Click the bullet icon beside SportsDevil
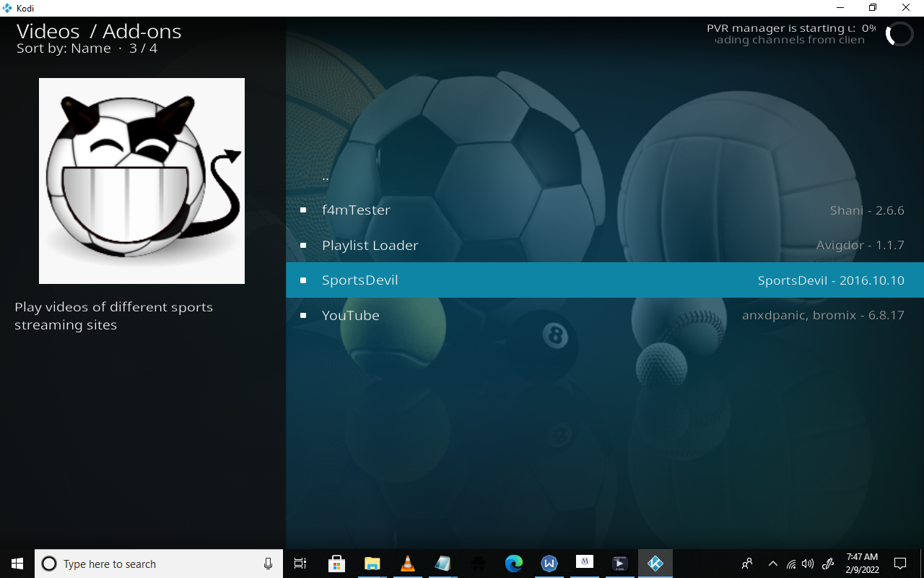The image size is (924, 578). click(x=303, y=280)
